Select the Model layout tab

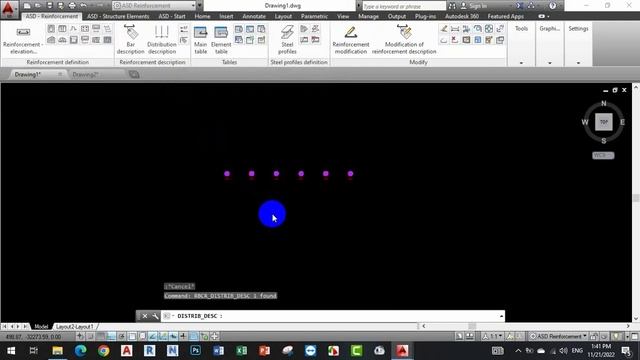tap(41, 327)
